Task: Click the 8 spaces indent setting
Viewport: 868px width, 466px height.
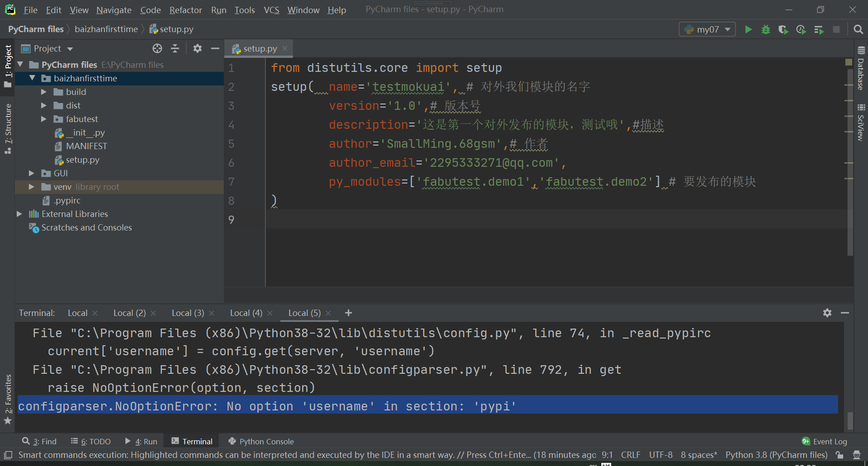Action: pyautogui.click(x=699, y=455)
